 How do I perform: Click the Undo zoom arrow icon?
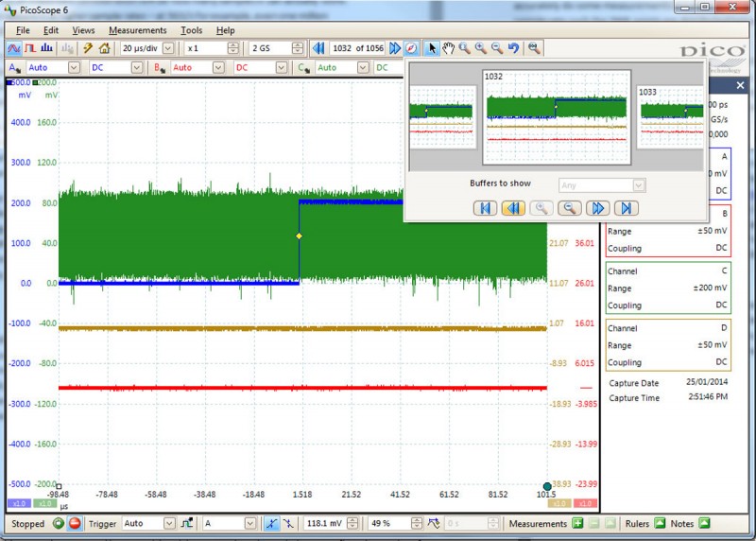pos(513,48)
